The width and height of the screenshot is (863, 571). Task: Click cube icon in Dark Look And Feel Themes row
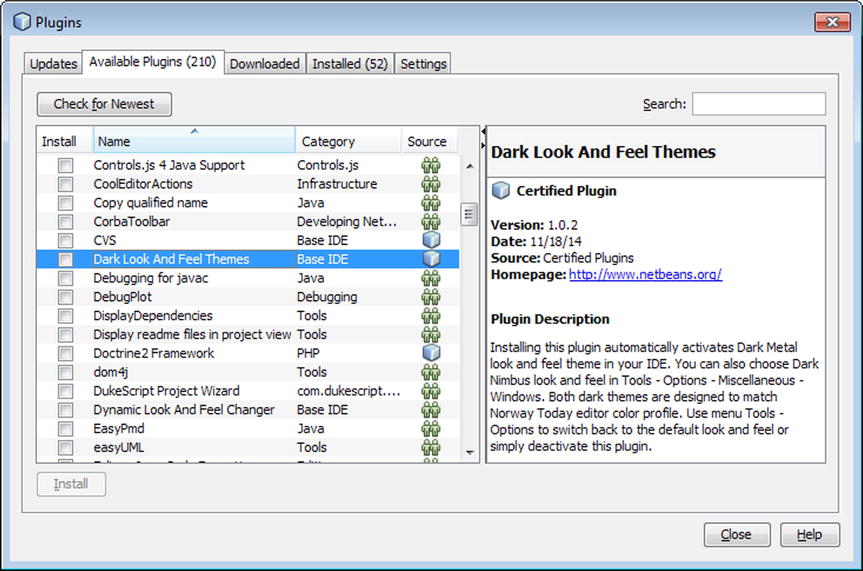click(431, 259)
